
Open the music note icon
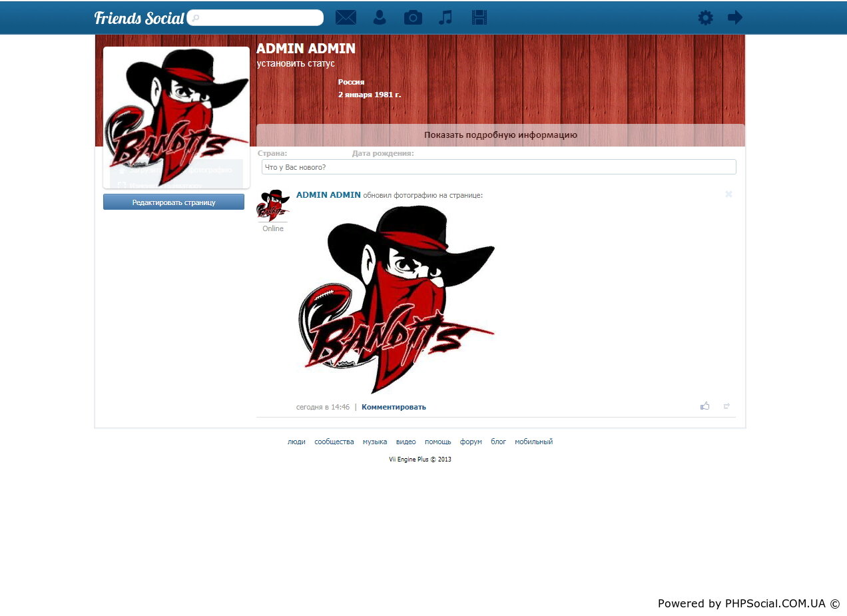pyautogui.click(x=445, y=17)
